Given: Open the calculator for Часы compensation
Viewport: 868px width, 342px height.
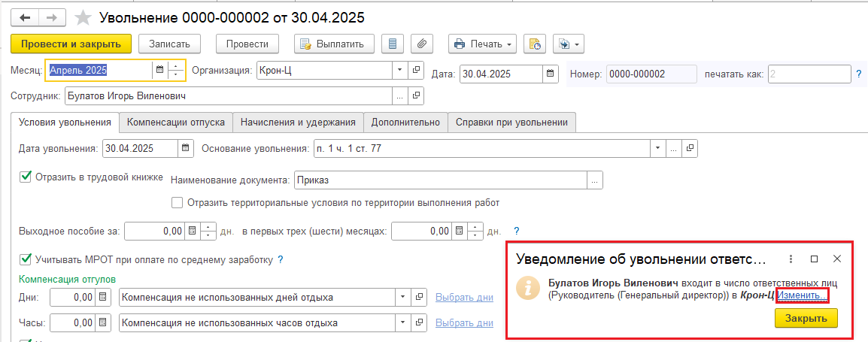Looking at the screenshot, I should coord(103,322).
